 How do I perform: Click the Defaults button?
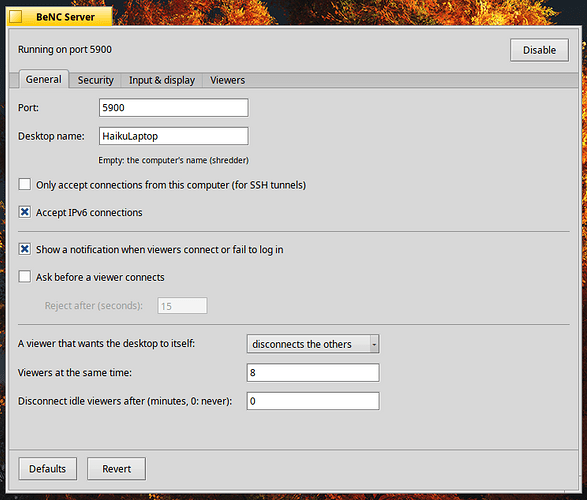[48, 469]
